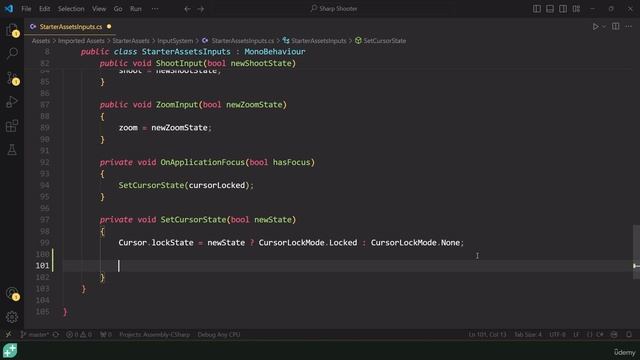
Task: Open the Accounts menu in the activity bar
Action: pos(12,293)
